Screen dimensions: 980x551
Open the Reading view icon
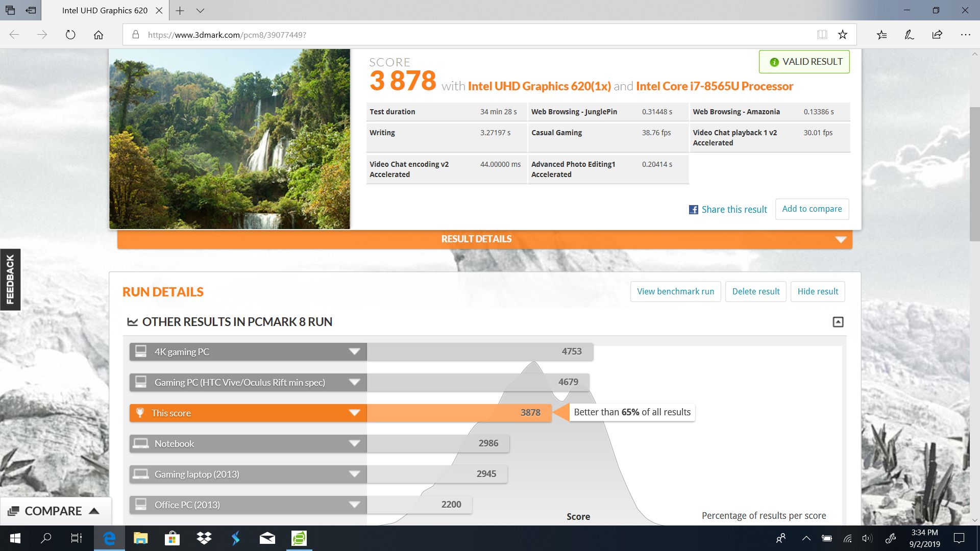click(822, 35)
